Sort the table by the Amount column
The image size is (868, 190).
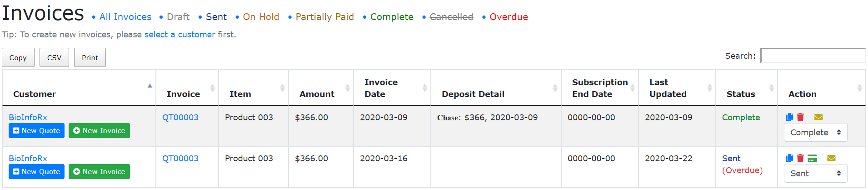[x=347, y=88]
